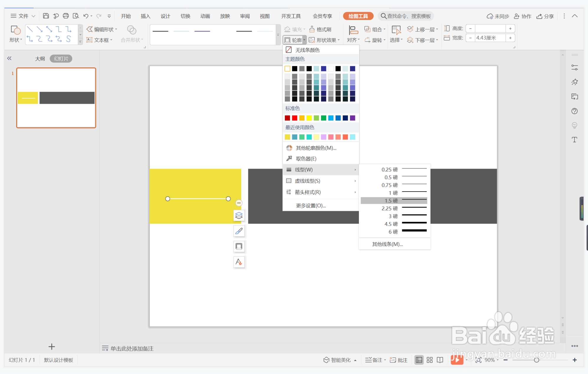Click the redo arrow icon
The height and width of the screenshot is (374, 588).
pyautogui.click(x=99, y=16)
